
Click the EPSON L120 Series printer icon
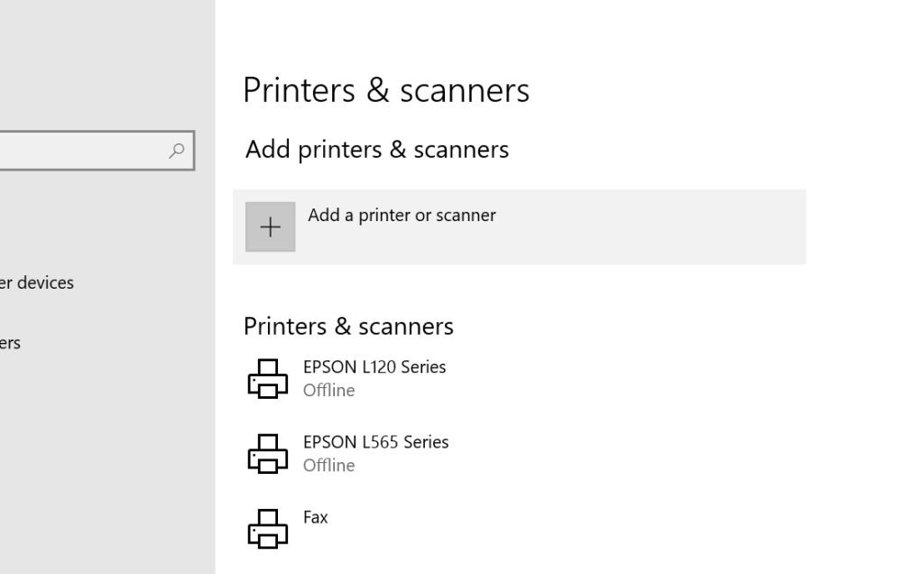point(267,378)
